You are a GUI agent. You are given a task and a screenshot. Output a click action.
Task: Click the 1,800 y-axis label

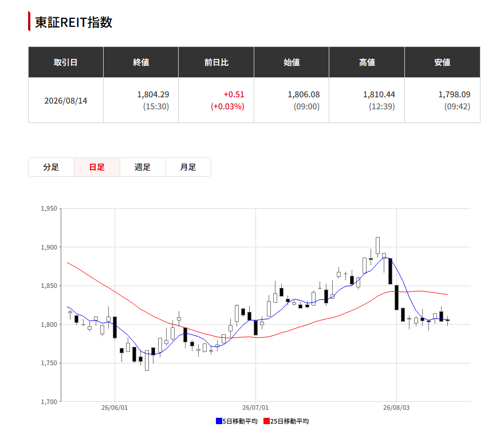click(49, 325)
